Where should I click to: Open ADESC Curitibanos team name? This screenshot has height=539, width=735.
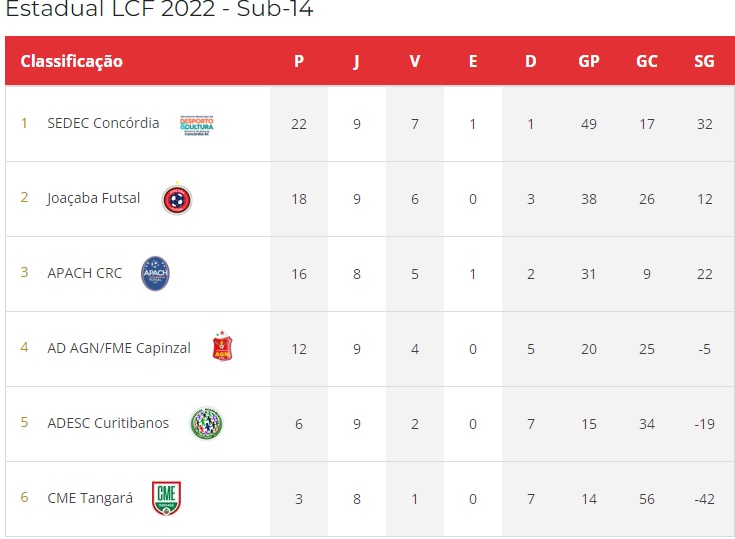pyautogui.click(x=108, y=423)
